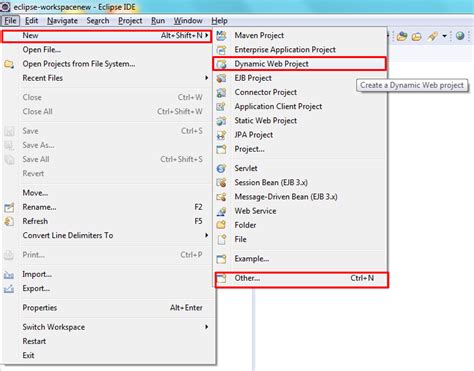Select Restart in the File menu
The height and width of the screenshot is (371, 474).
pos(107,341)
